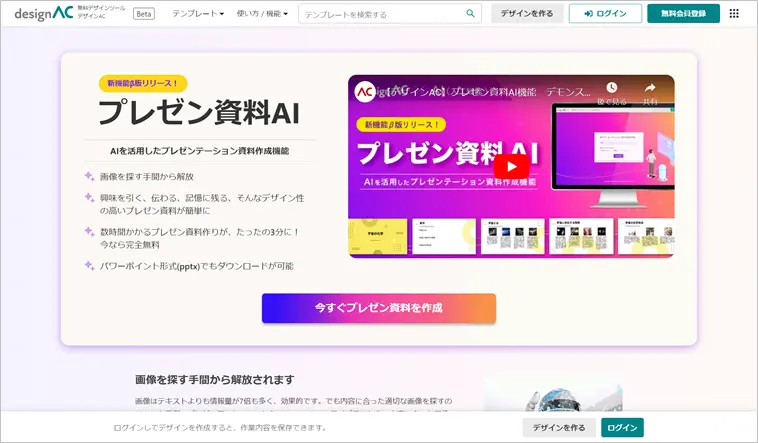
Task: Click the header デザインを作る button
Action: pyautogui.click(x=526, y=14)
